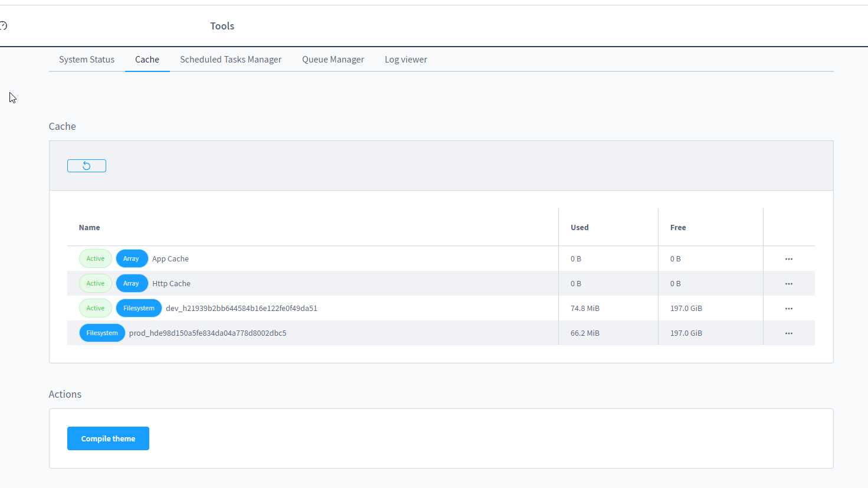This screenshot has width=868, height=488.
Task: Click the 74.8 MiB used value
Action: pos(585,308)
